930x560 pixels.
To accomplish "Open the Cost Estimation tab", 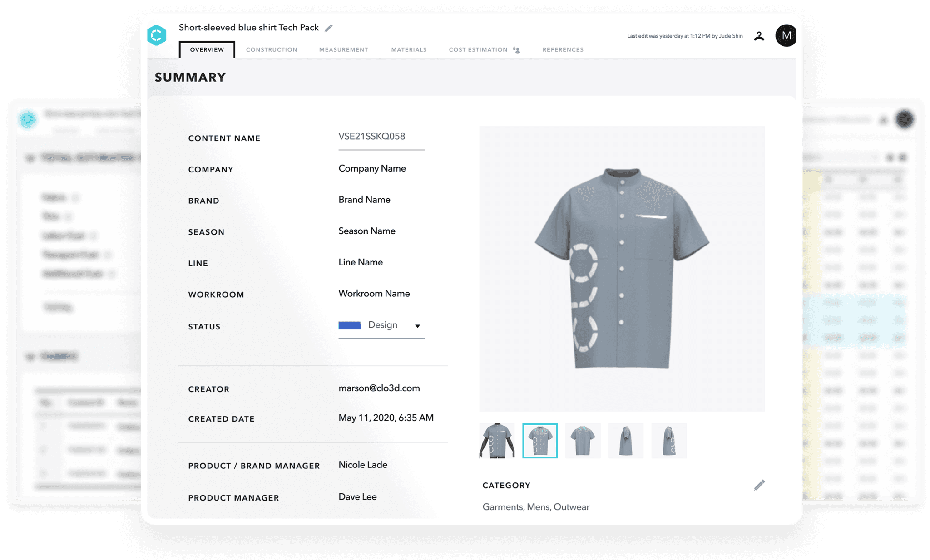I will [x=478, y=50].
